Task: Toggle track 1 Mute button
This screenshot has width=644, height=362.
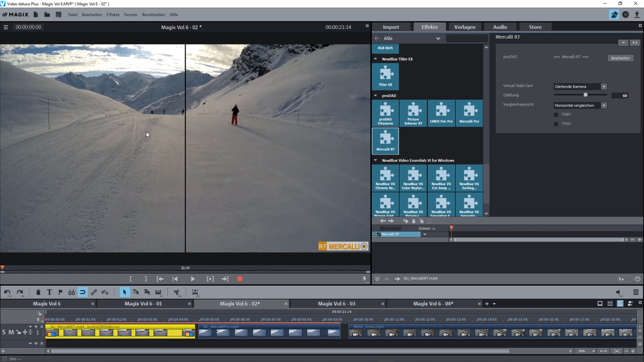Action: tap(11, 332)
